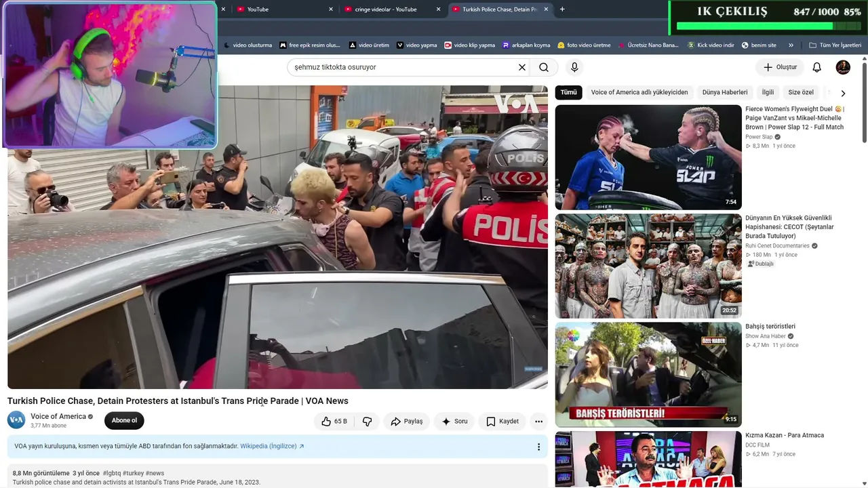The width and height of the screenshot is (868, 488).
Task: Visit the 'Show Ana Haber' channel
Action: 766,336
